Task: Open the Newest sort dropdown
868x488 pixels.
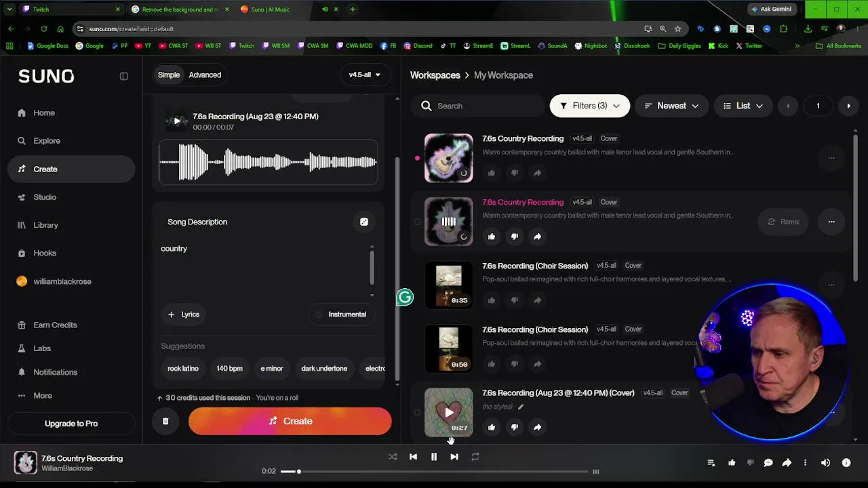Action: [x=671, y=106]
